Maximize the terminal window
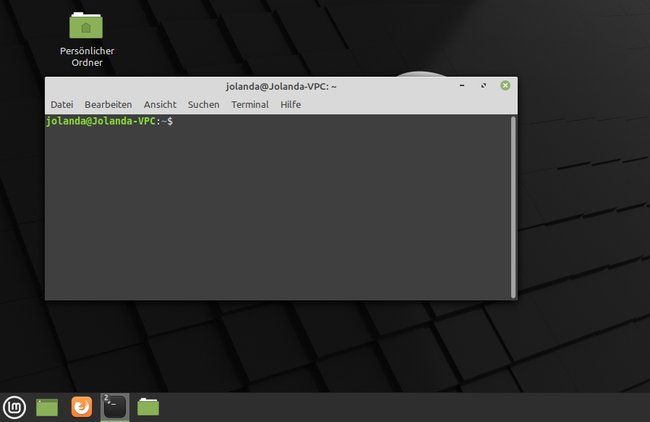The height and width of the screenshot is (422, 650). pos(483,85)
